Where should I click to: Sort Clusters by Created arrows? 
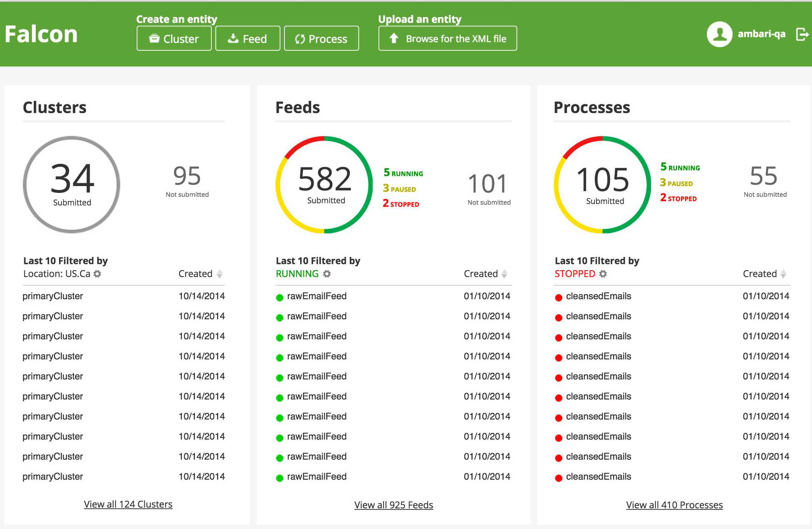220,274
